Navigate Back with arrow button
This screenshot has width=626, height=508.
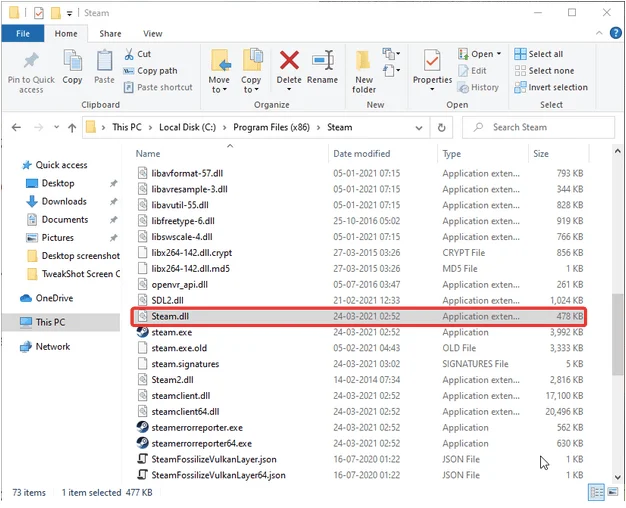pos(16,127)
